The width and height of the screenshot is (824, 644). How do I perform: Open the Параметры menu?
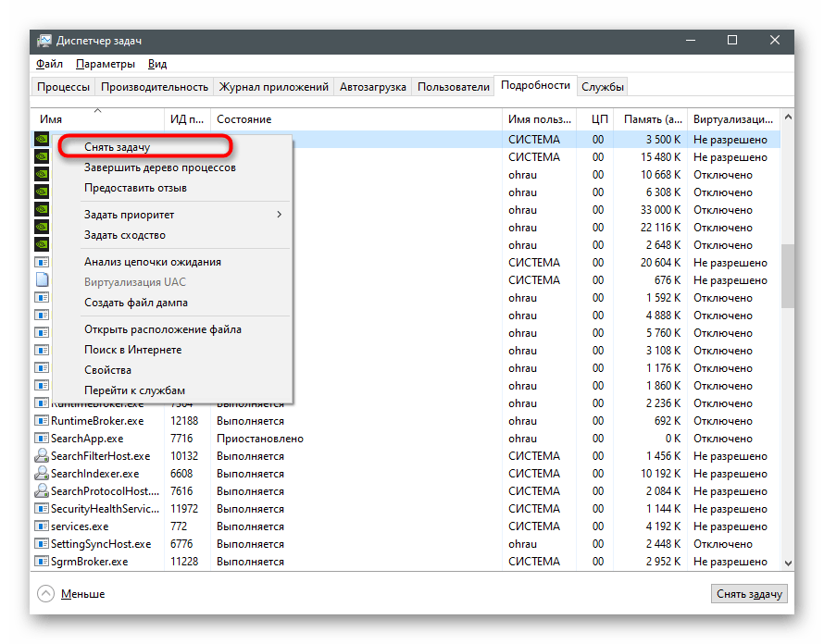(106, 64)
